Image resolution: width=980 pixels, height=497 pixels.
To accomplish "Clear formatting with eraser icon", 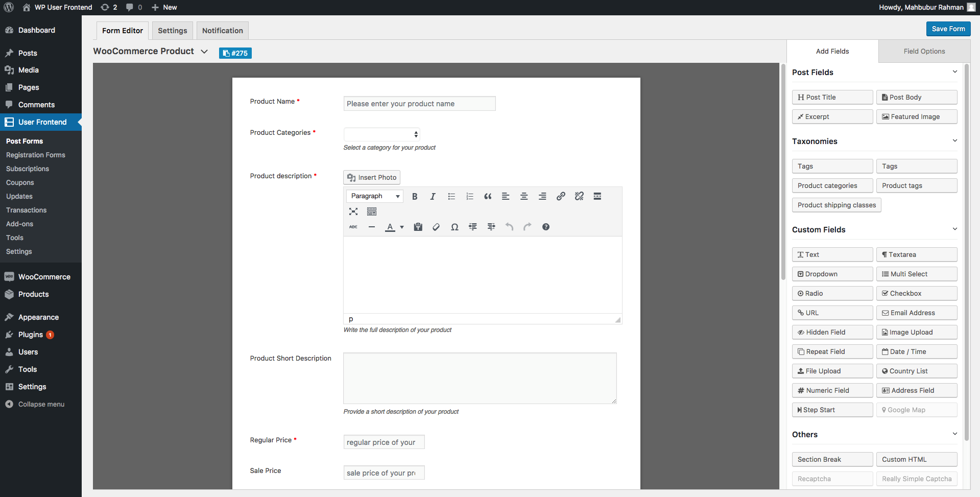I will pyautogui.click(x=436, y=227).
